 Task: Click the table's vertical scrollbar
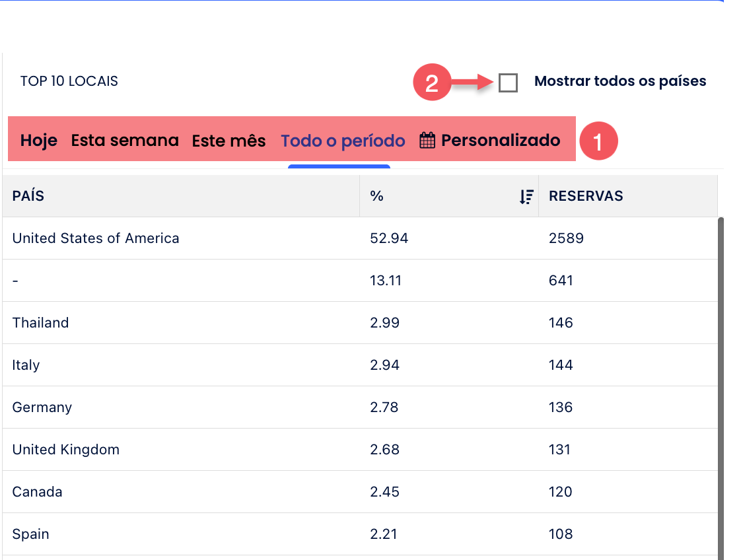(721, 383)
